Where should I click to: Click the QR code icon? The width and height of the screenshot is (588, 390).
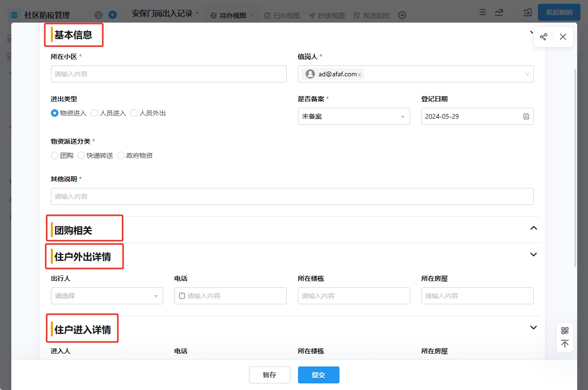point(564,331)
